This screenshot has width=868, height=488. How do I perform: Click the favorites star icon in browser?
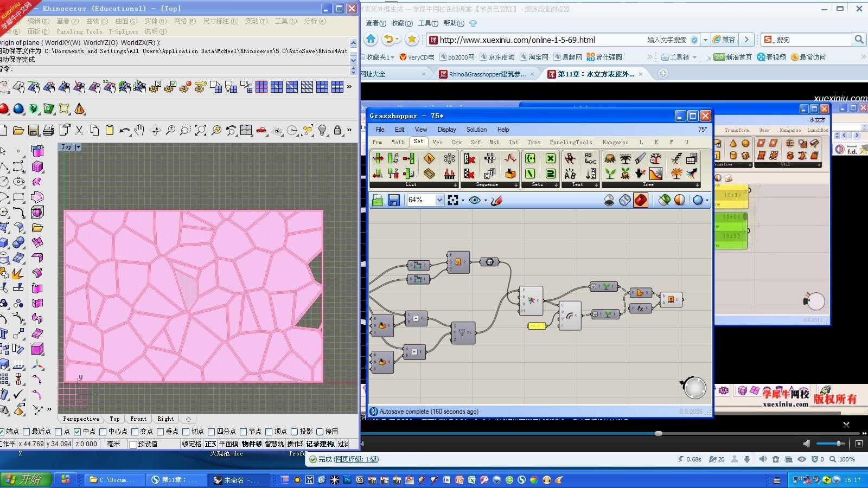(412, 39)
